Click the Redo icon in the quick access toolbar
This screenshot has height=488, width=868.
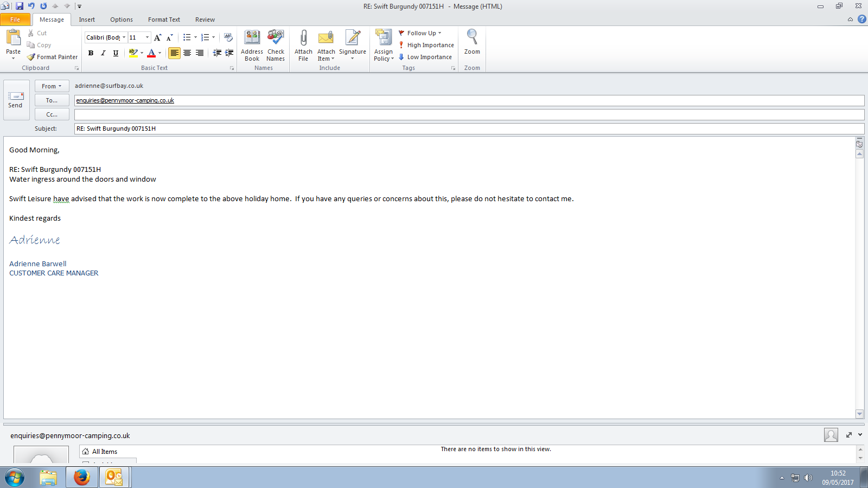(43, 6)
